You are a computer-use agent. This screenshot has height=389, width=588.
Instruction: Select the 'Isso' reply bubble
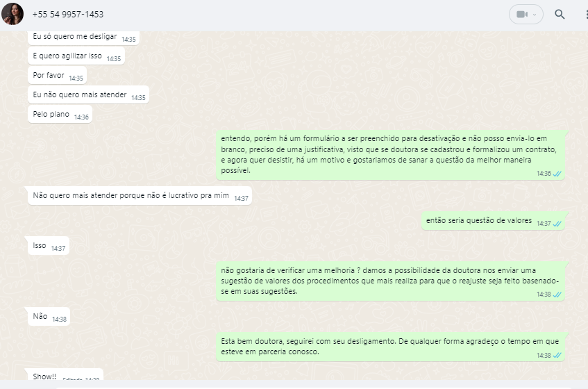click(x=49, y=246)
